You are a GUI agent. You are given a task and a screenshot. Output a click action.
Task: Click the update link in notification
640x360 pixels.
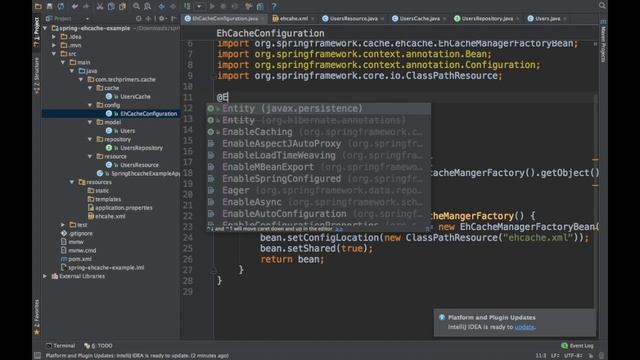coord(524,327)
